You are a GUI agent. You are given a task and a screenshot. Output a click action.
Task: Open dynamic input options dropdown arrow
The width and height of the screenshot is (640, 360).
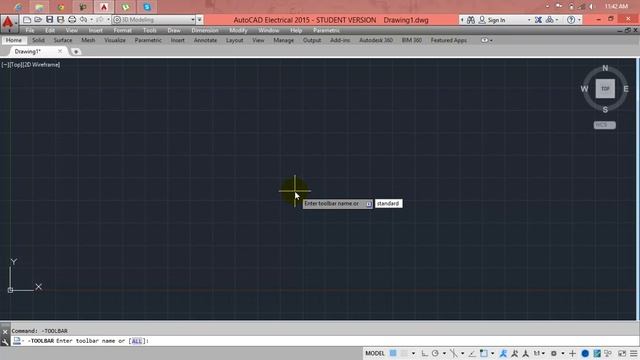[x=369, y=204]
